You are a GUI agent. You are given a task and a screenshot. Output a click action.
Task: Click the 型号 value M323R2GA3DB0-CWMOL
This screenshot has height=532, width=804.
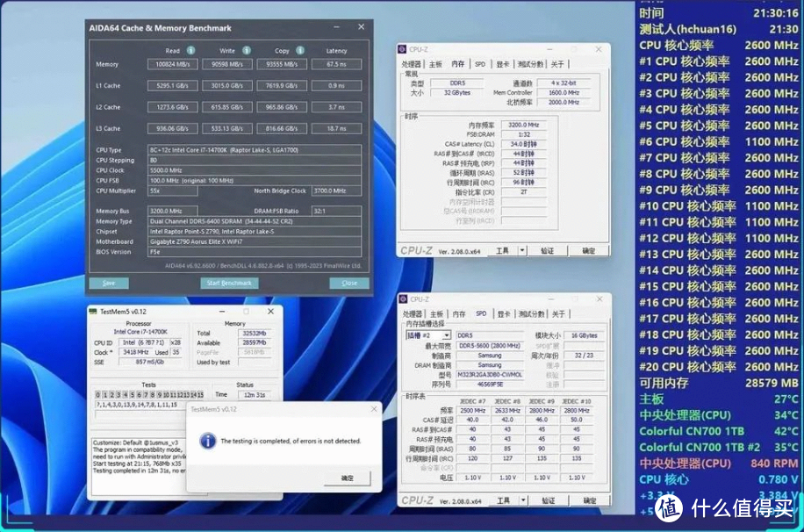coord(490,375)
